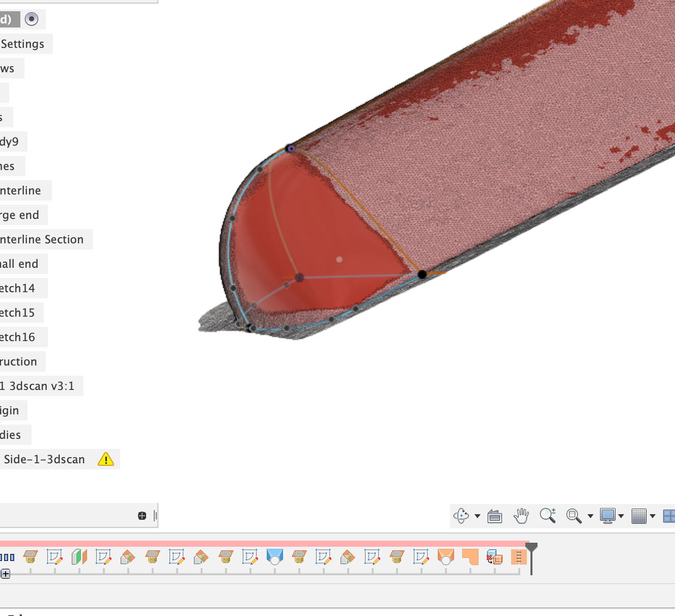The image size is (675, 616).
Task: Select the Orbit tool in the navigation bar
Action: point(461,516)
